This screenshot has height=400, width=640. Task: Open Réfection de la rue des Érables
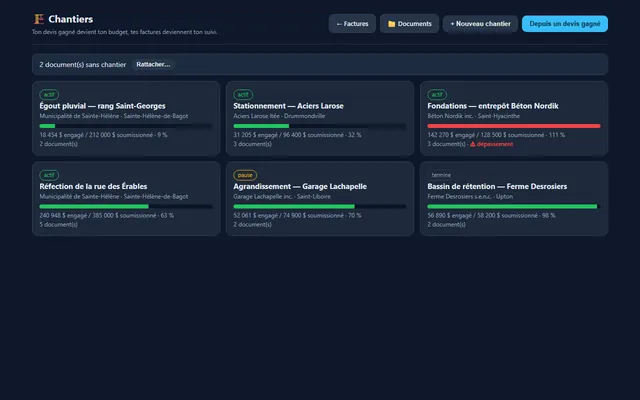[126, 199]
